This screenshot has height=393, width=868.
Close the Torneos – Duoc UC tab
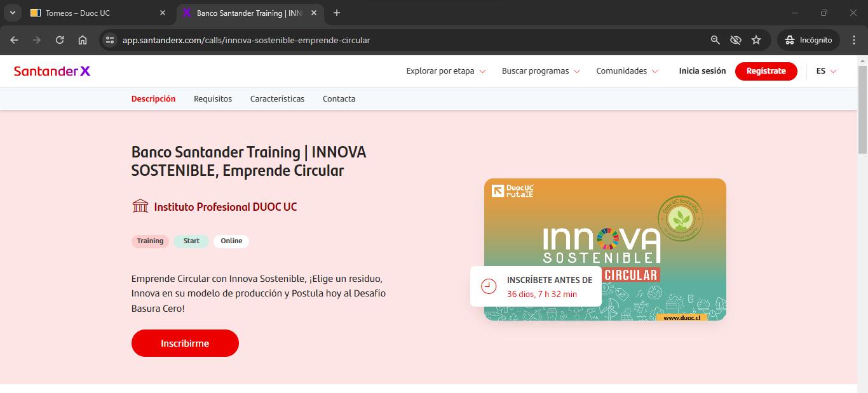coord(163,13)
